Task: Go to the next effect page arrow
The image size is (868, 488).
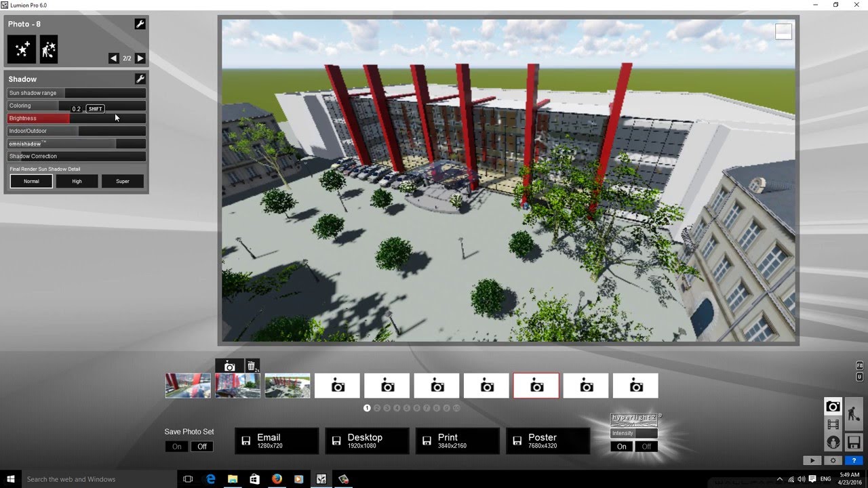Action: [140, 58]
